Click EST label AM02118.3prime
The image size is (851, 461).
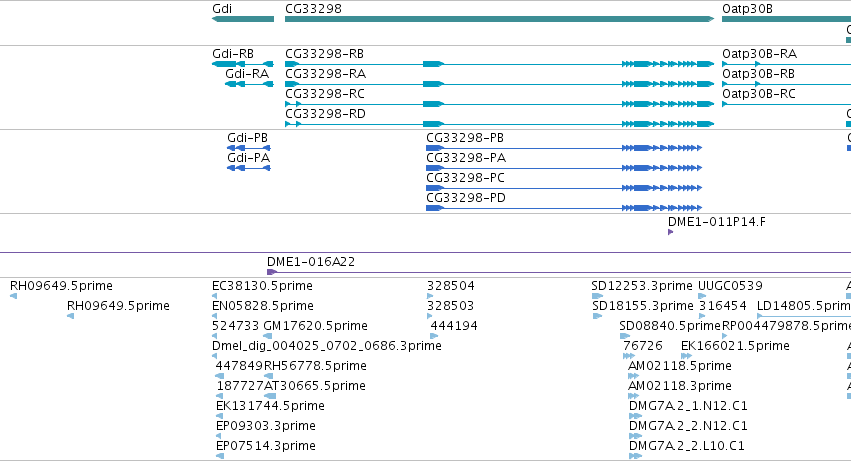coord(680,386)
